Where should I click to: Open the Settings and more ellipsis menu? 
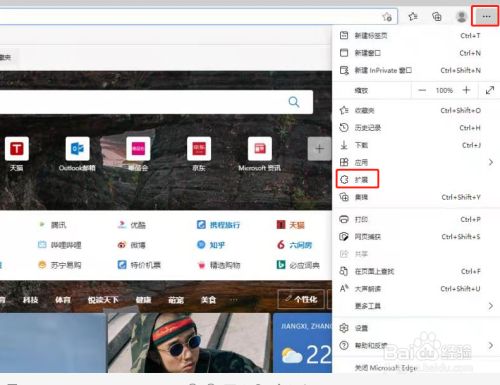[x=486, y=16]
